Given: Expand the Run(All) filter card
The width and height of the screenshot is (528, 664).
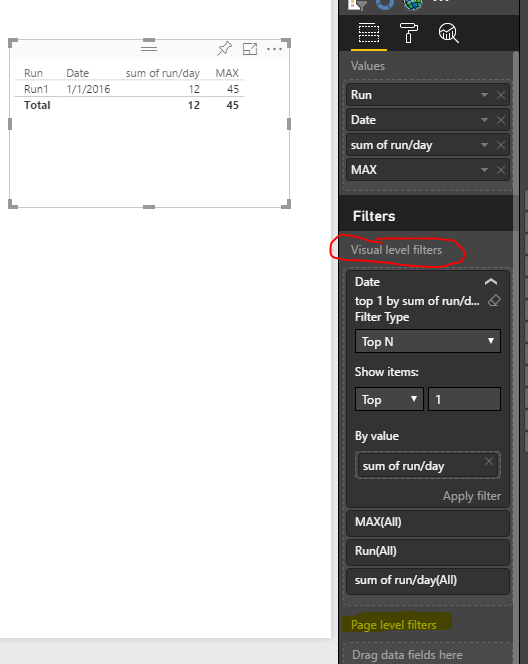Looking at the screenshot, I should pyautogui.click(x=428, y=551).
